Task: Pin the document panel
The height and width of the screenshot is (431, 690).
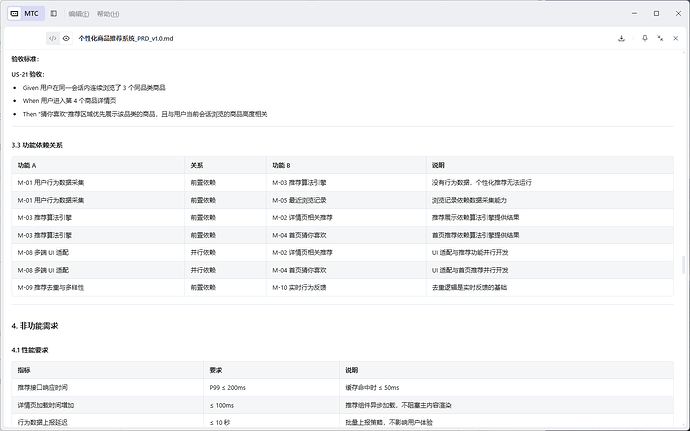Action: coord(645,38)
